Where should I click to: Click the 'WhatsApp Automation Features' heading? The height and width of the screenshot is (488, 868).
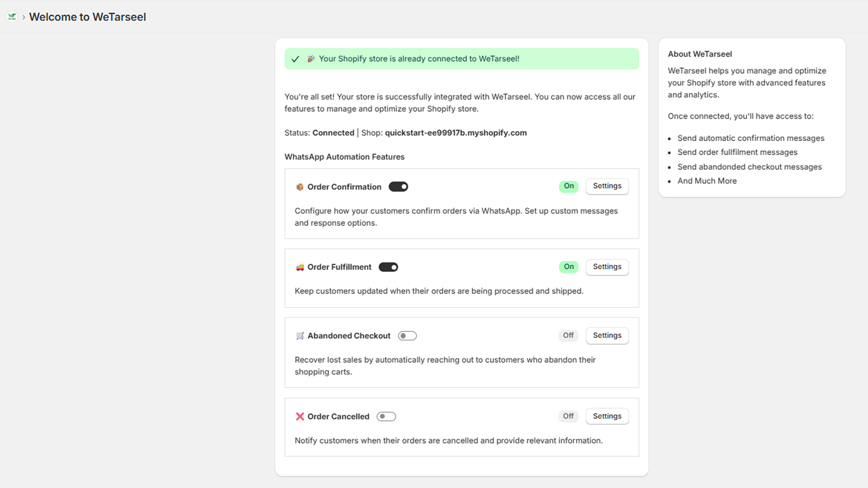click(x=344, y=157)
